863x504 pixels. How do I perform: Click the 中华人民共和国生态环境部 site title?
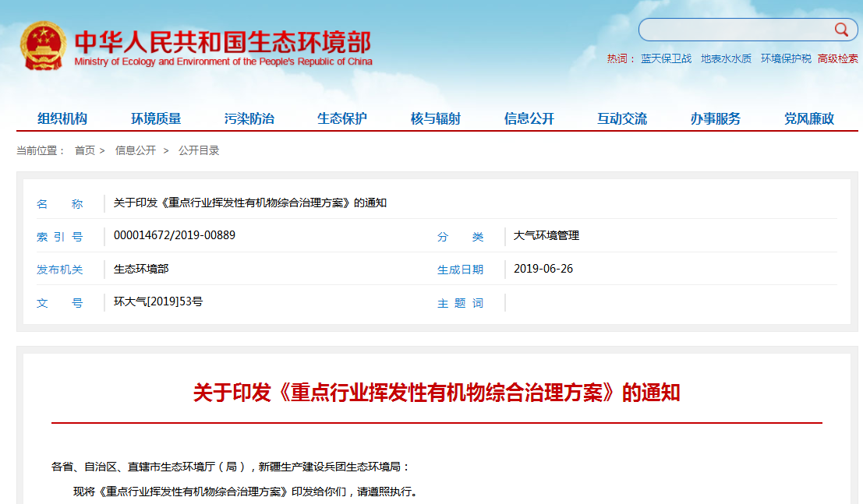(223, 42)
